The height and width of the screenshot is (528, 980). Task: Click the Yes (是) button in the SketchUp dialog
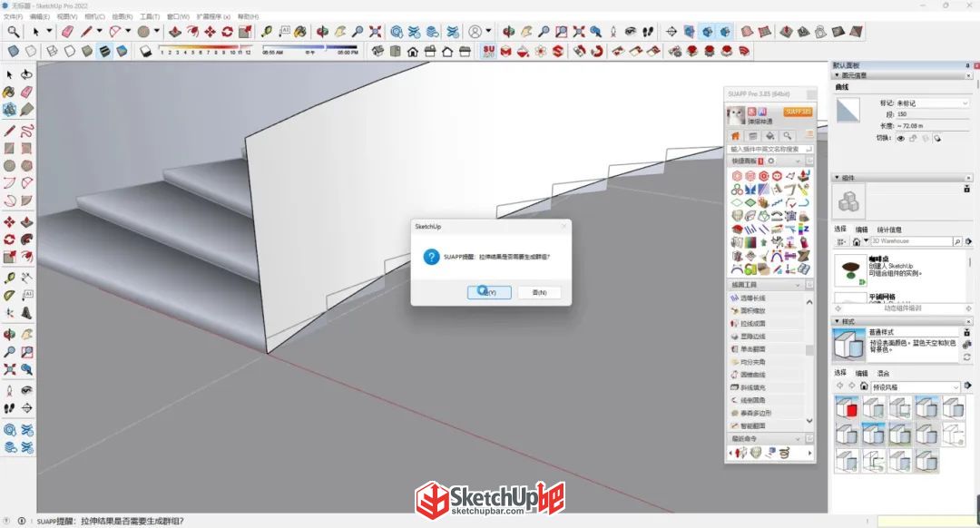489,292
